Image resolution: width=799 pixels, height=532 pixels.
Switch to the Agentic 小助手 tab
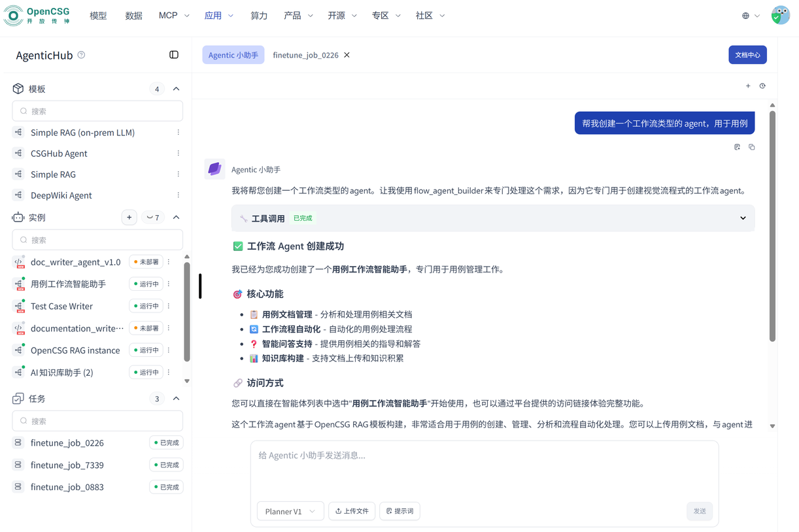tap(233, 55)
